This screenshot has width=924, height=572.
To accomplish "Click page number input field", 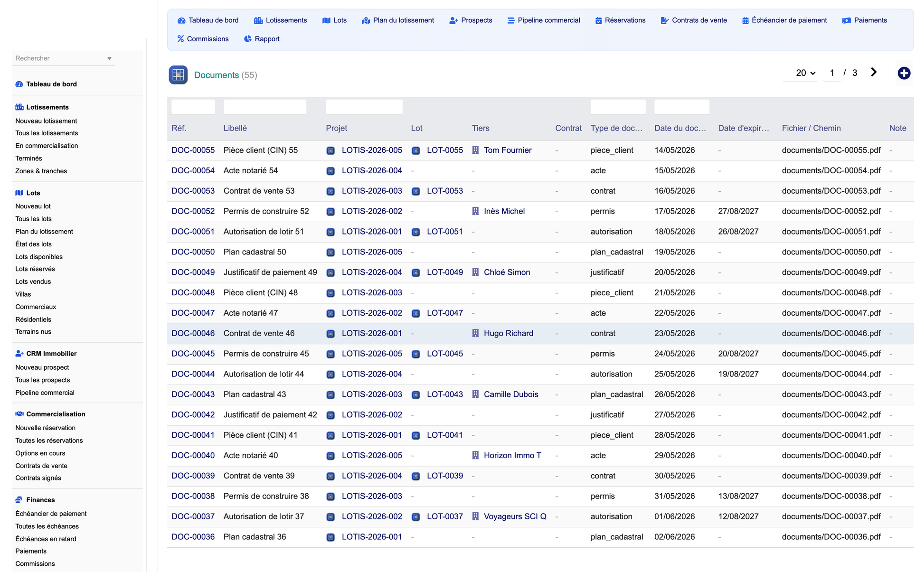I will [x=832, y=73].
